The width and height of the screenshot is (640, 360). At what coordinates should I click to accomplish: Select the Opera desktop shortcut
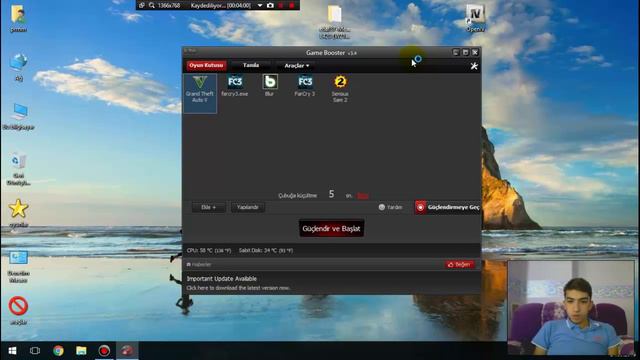475,18
